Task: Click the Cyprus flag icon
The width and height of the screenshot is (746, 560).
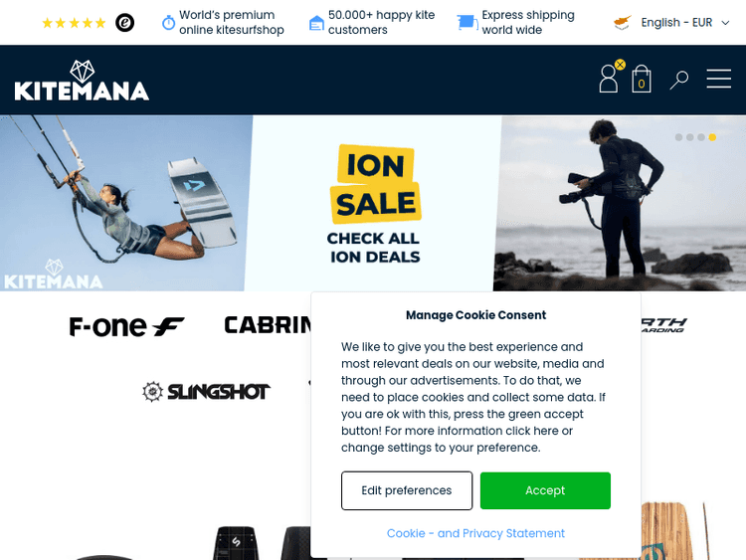Action: (x=623, y=22)
